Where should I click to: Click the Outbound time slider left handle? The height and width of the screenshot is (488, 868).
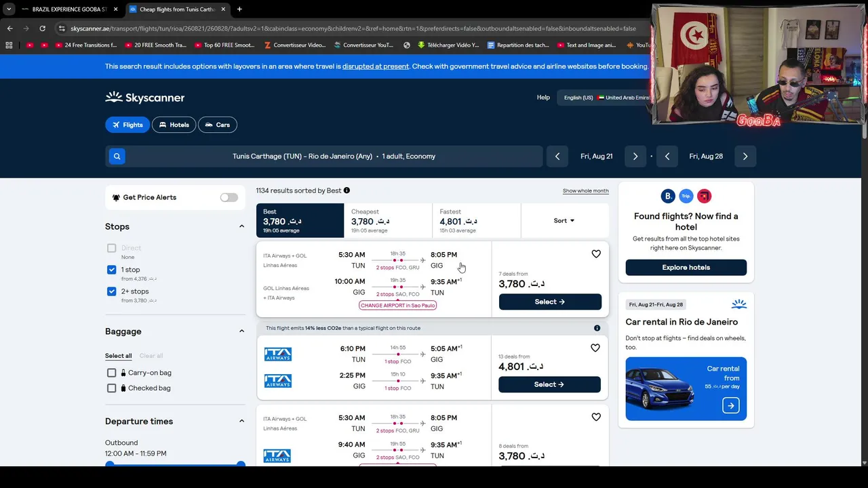(x=110, y=464)
